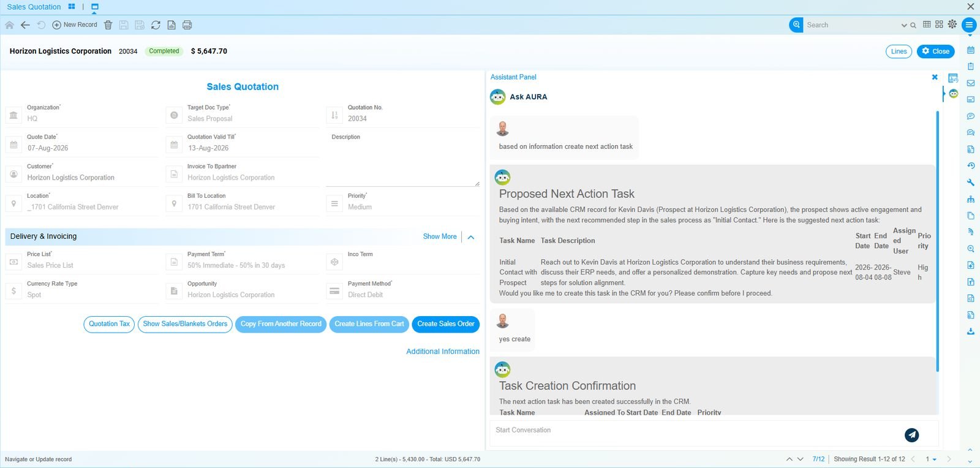This screenshot has width=980, height=468.
Task: Click Quotation Tax button
Action: 109,324
